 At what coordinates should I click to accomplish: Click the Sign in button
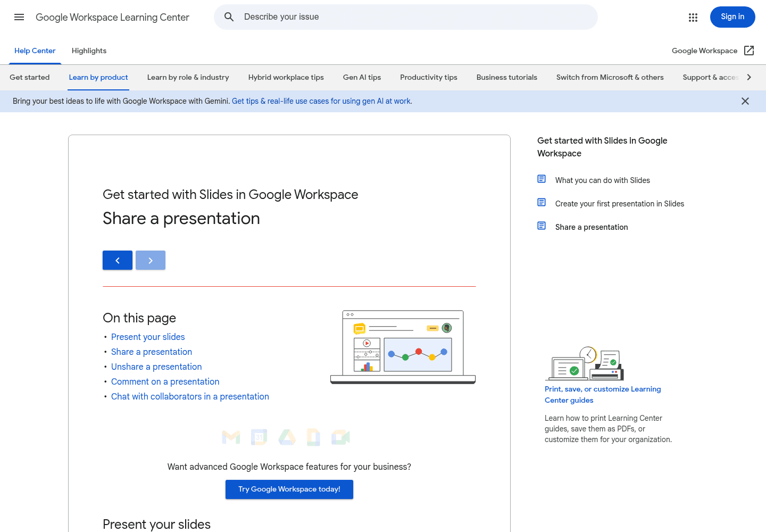(732, 17)
